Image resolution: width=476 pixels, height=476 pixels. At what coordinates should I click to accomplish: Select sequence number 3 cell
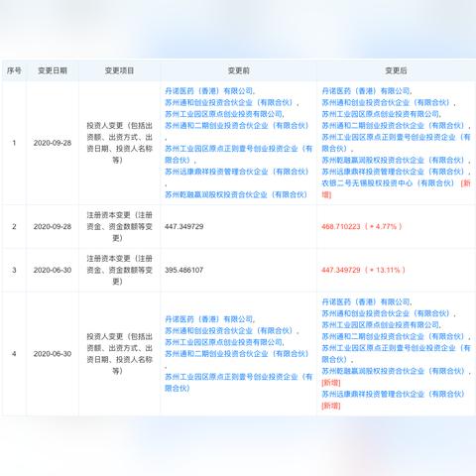coord(14,270)
